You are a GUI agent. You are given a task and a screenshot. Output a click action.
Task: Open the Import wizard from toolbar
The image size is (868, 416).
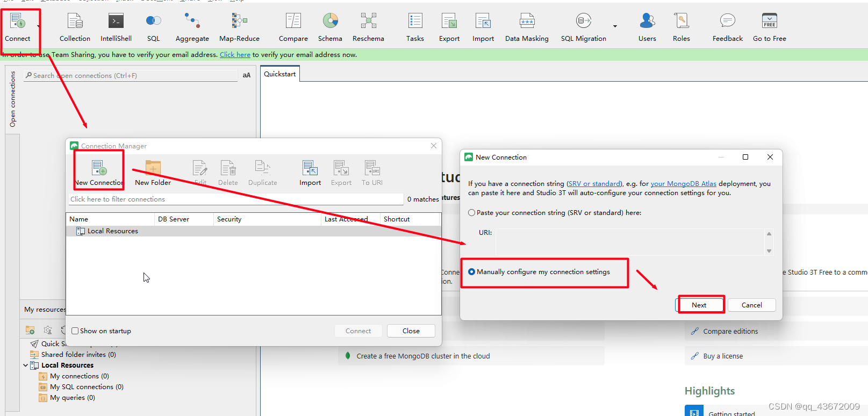[483, 28]
